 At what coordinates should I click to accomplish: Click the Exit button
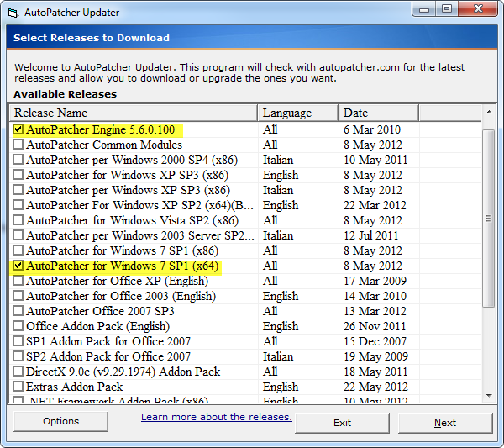pos(342,423)
